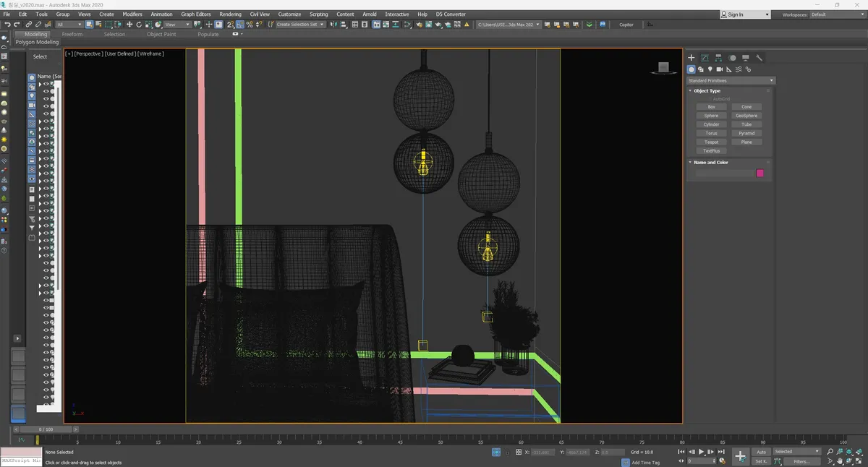868x467 pixels.
Task: Click the magenta object color swatch
Action: coord(760,173)
